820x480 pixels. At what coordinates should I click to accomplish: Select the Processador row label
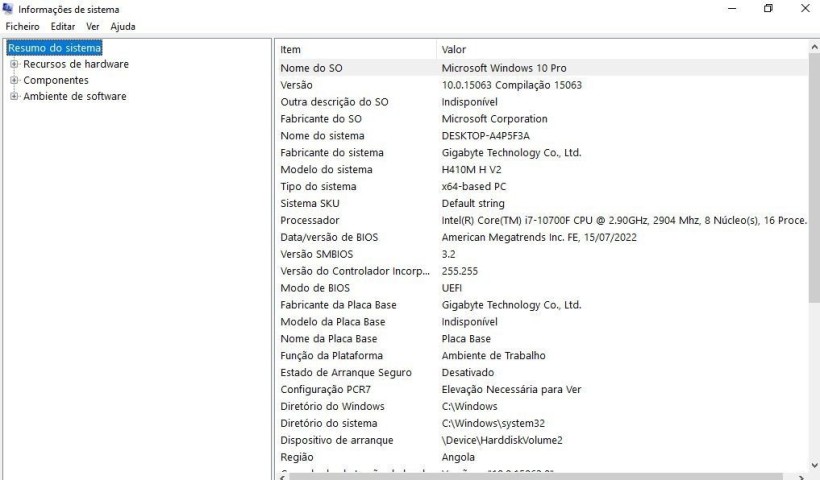click(310, 220)
